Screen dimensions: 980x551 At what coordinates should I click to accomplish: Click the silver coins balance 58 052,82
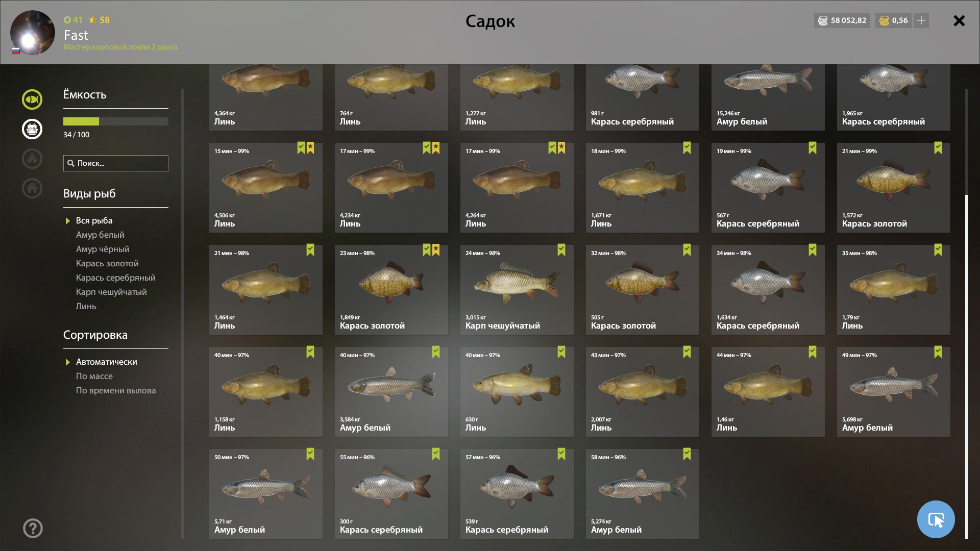point(842,20)
